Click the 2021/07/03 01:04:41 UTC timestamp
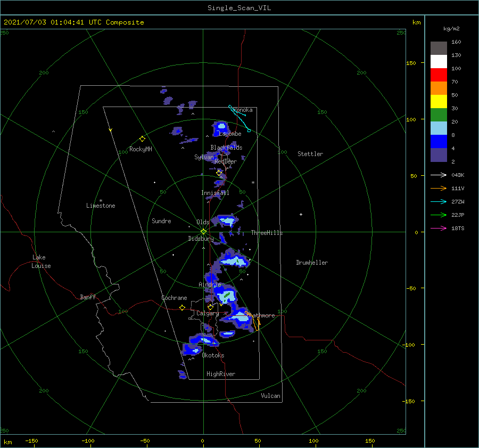The height and width of the screenshot is (448, 479). pos(52,22)
